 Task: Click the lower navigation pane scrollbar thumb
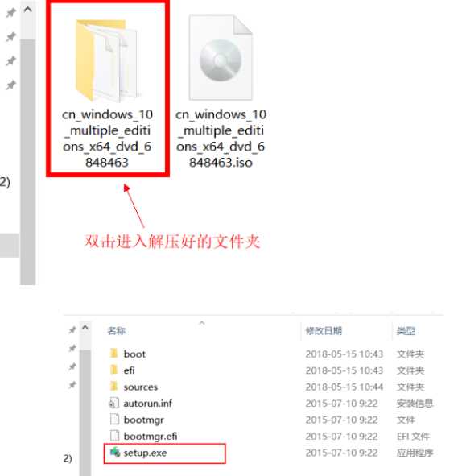[85, 413]
